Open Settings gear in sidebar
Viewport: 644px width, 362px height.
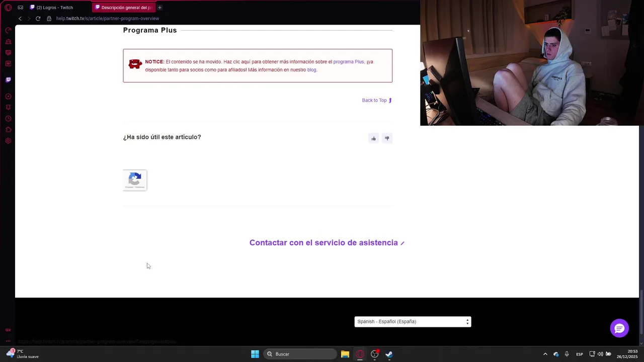8,141
